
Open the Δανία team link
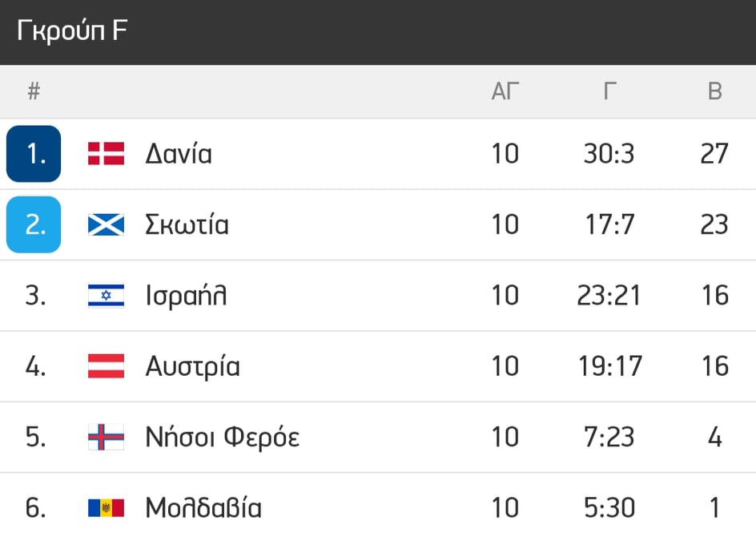tap(179, 154)
